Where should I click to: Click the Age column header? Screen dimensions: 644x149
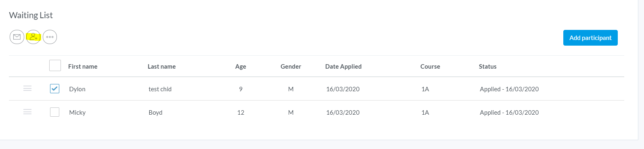point(240,67)
